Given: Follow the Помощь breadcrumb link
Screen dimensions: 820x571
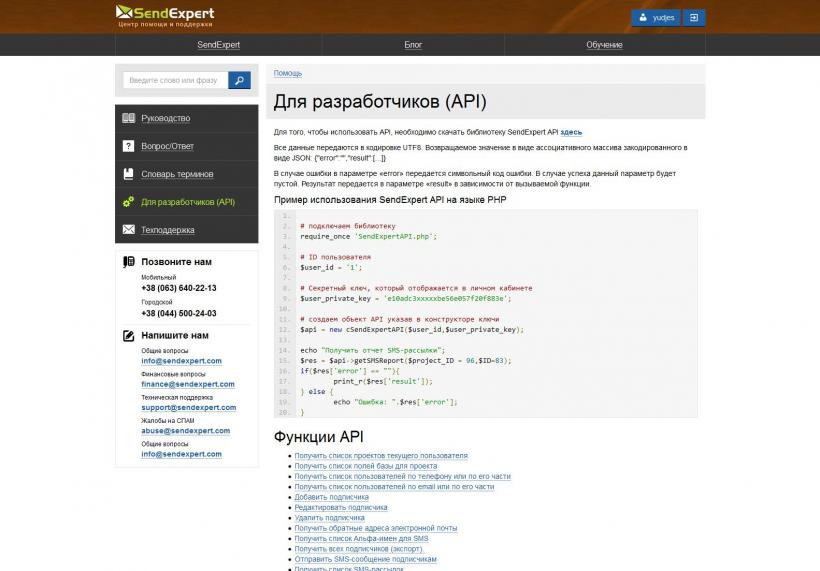Looking at the screenshot, I should click(288, 73).
